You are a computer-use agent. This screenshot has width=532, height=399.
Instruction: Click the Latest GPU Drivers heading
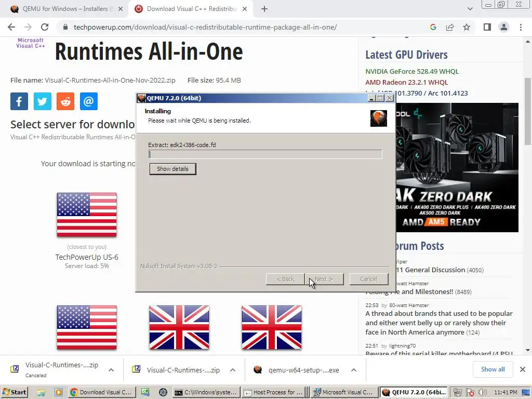pos(406,55)
